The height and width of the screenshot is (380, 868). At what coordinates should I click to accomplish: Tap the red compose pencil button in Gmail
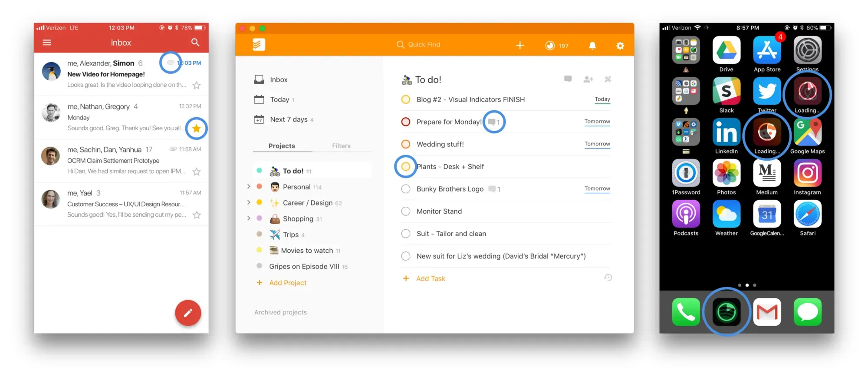click(188, 313)
